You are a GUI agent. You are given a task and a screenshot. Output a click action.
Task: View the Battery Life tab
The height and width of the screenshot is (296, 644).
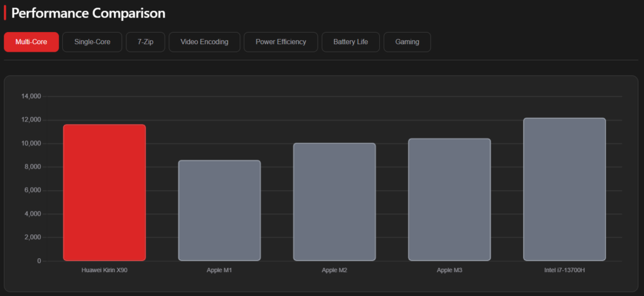(x=351, y=42)
